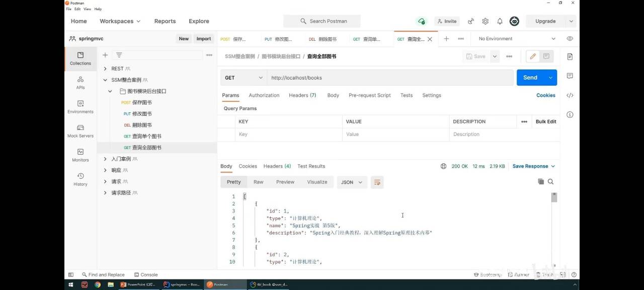This screenshot has height=290, width=644.
Task: Create new collection with sidebar plus icon
Action: 105,55
